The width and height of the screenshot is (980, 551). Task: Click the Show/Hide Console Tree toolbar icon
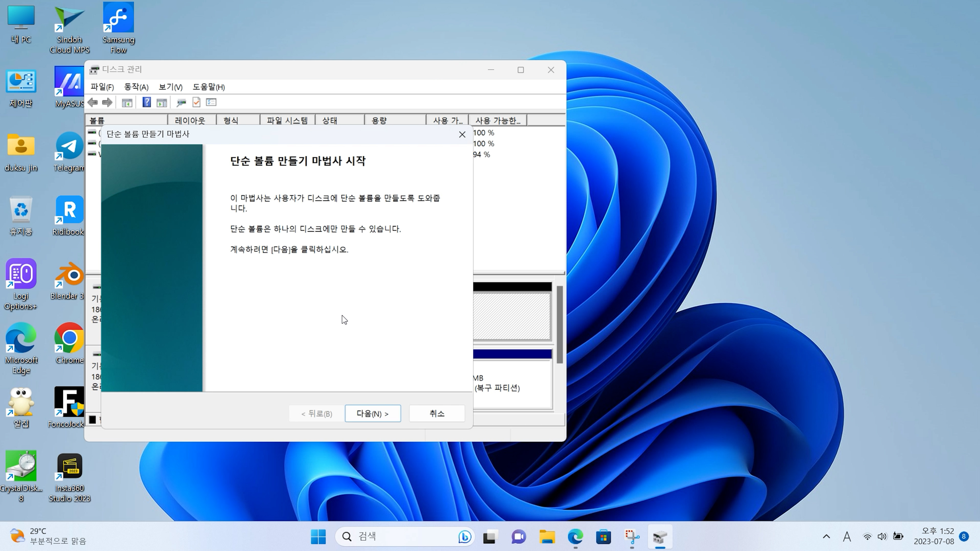point(127,102)
